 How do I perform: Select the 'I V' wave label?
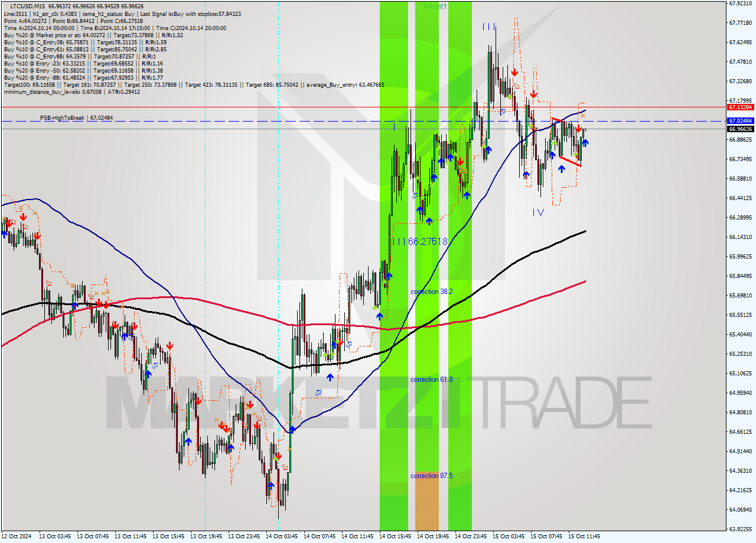537,212
